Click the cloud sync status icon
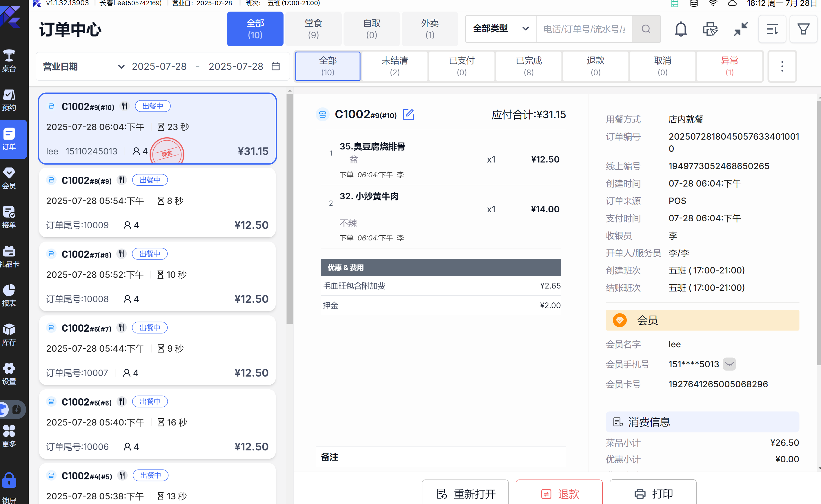This screenshot has height=504, width=821. [x=732, y=3]
